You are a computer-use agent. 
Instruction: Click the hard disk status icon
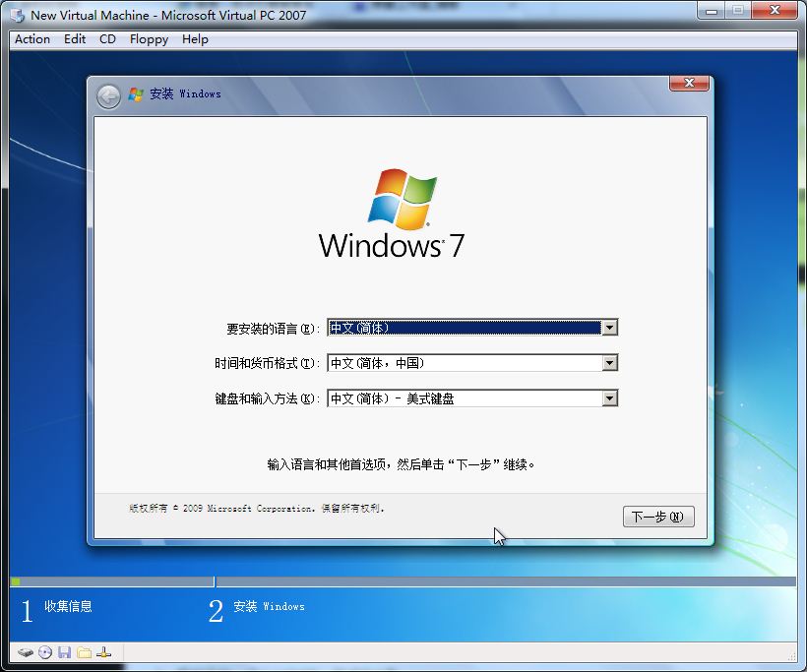tap(26, 651)
